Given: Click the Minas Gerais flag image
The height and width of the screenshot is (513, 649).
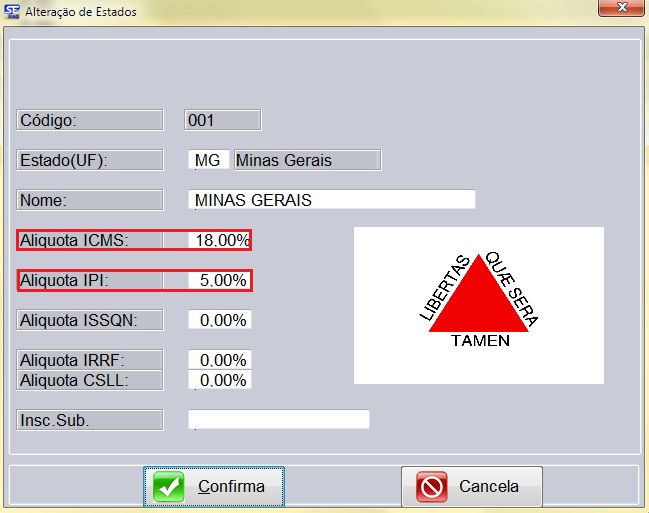Looking at the screenshot, I should pos(478,305).
